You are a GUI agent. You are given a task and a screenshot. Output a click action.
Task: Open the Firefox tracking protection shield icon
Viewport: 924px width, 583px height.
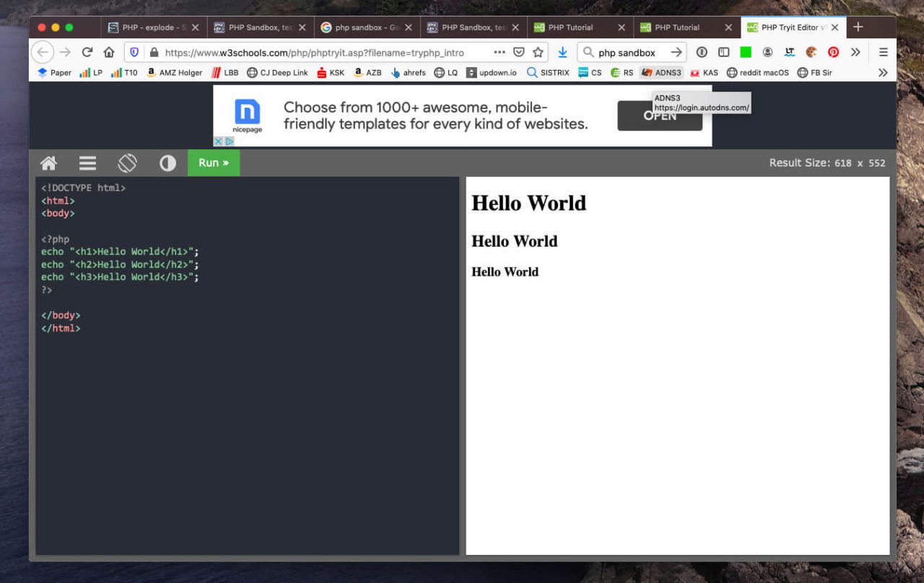(134, 52)
